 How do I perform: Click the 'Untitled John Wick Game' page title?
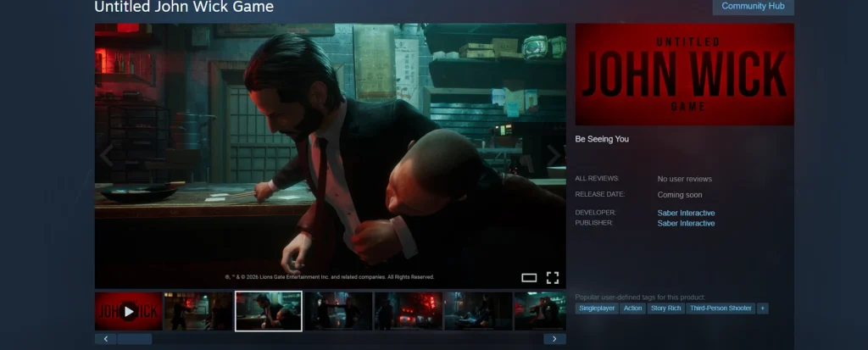click(x=184, y=7)
